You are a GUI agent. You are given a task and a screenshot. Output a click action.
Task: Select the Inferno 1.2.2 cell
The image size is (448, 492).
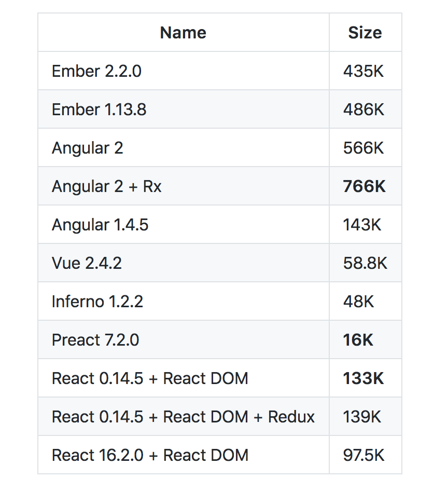(97, 302)
